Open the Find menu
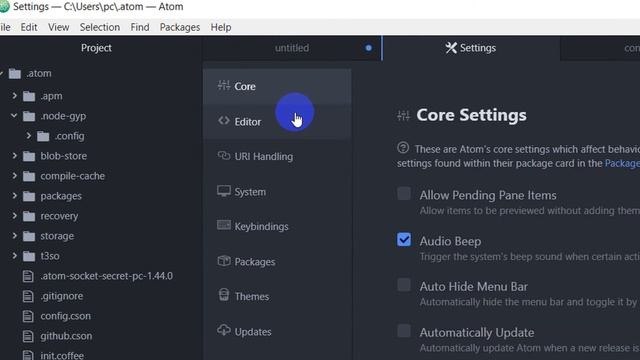 tap(140, 27)
